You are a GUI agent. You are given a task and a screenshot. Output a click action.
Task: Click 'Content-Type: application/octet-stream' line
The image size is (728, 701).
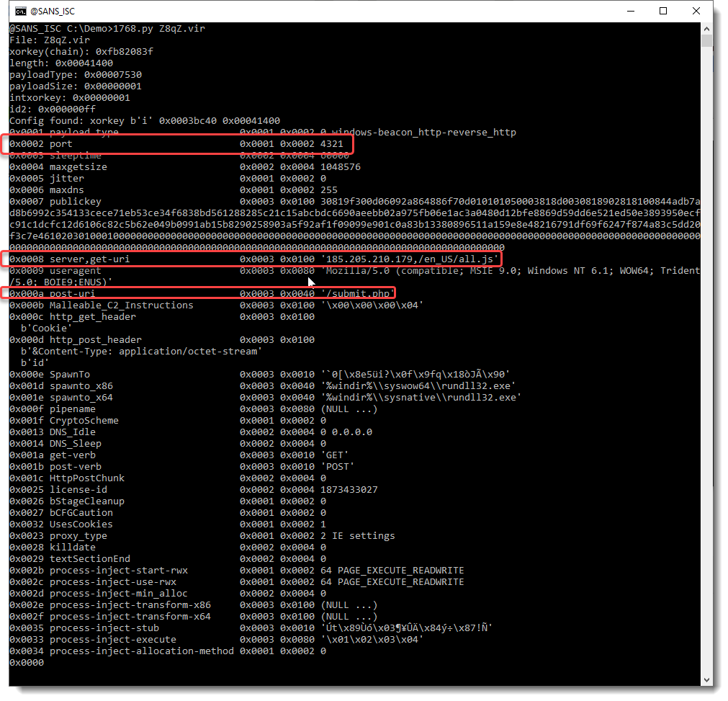[x=142, y=352]
